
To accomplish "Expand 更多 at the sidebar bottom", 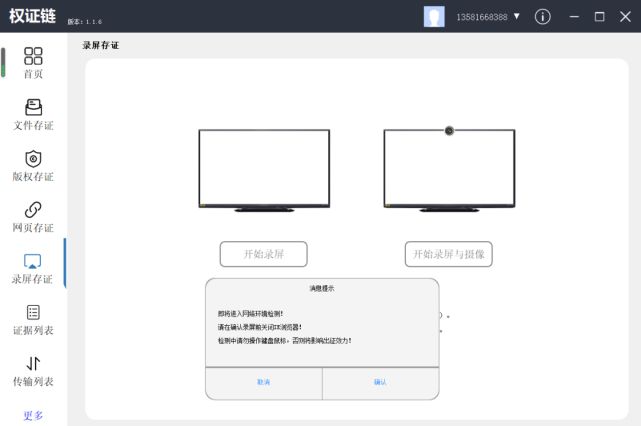I will pyautogui.click(x=33, y=415).
